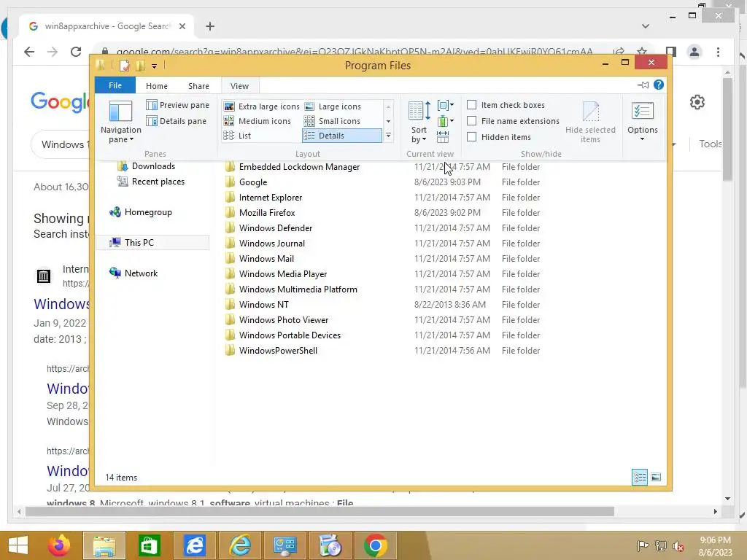
Task: Click Size all columns to fit icon
Action: (443, 136)
